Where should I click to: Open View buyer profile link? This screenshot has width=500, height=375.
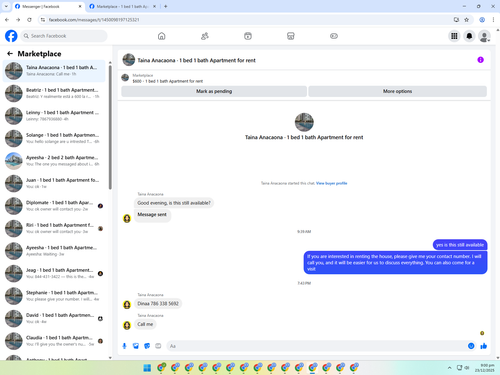point(331,183)
